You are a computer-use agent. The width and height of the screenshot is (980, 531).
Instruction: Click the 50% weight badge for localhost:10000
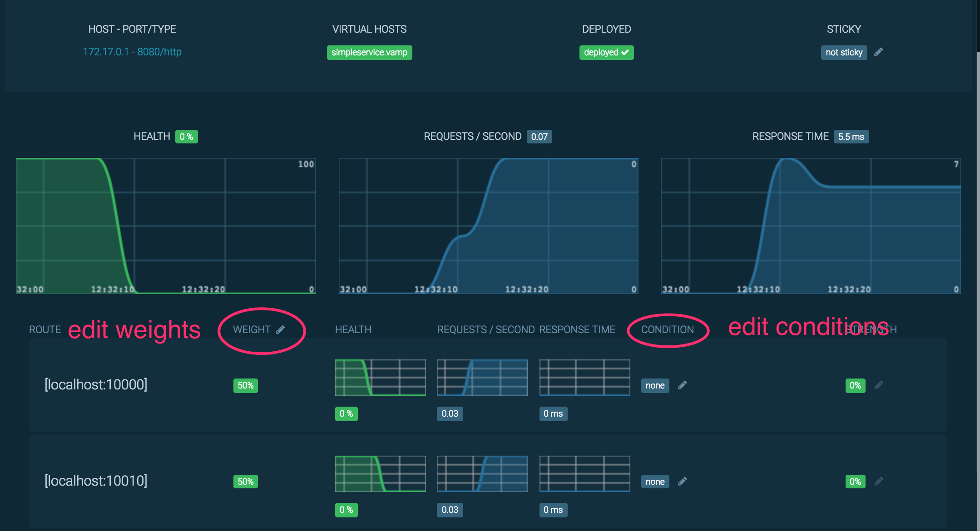(245, 386)
